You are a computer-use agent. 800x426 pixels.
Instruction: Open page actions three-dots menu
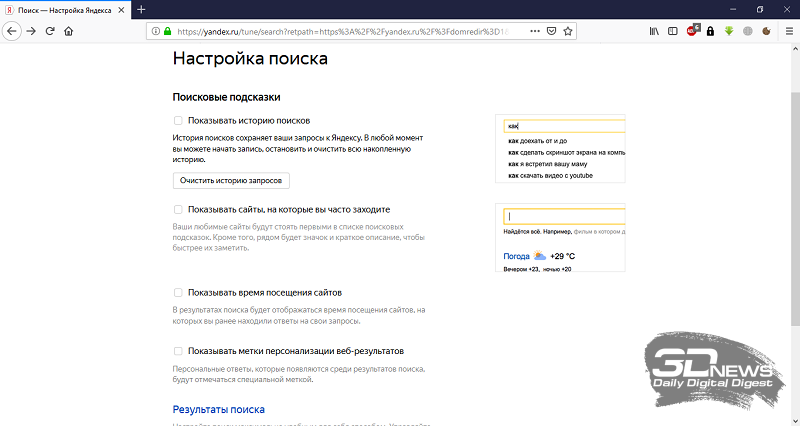pyautogui.click(x=535, y=31)
